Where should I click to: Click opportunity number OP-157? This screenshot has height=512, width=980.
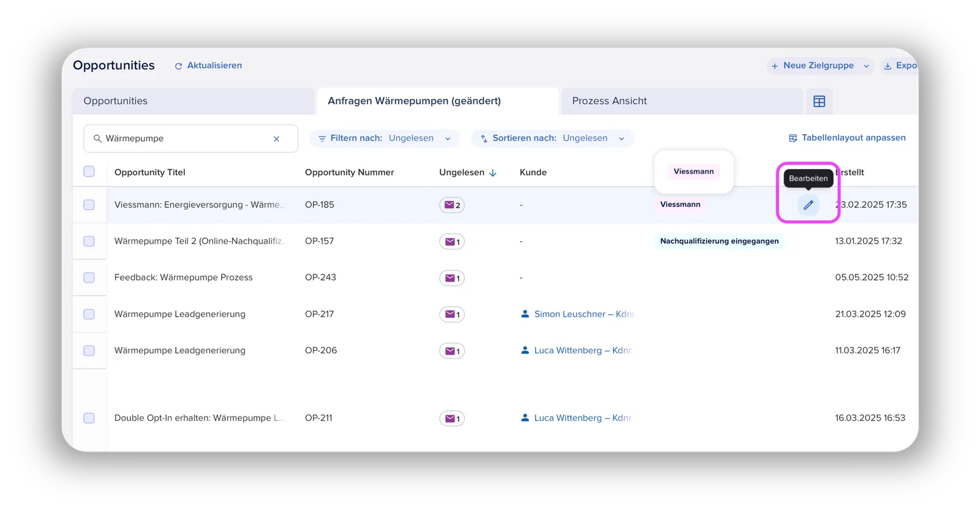pos(319,241)
